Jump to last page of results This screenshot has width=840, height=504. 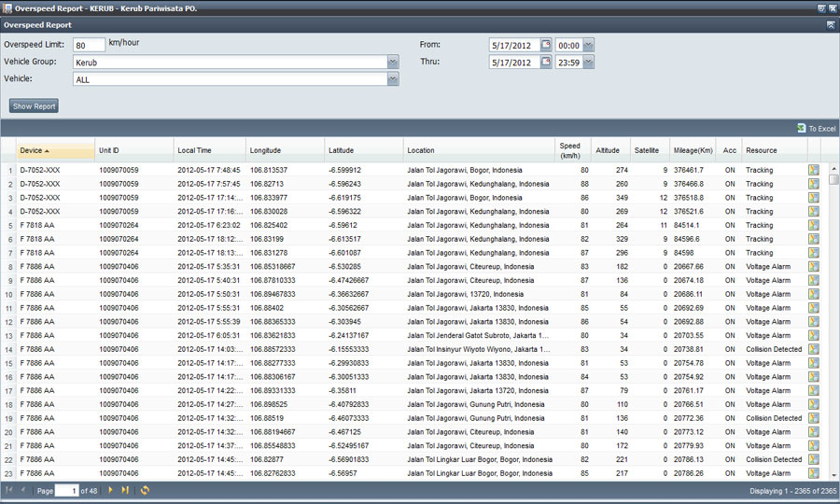(125, 490)
